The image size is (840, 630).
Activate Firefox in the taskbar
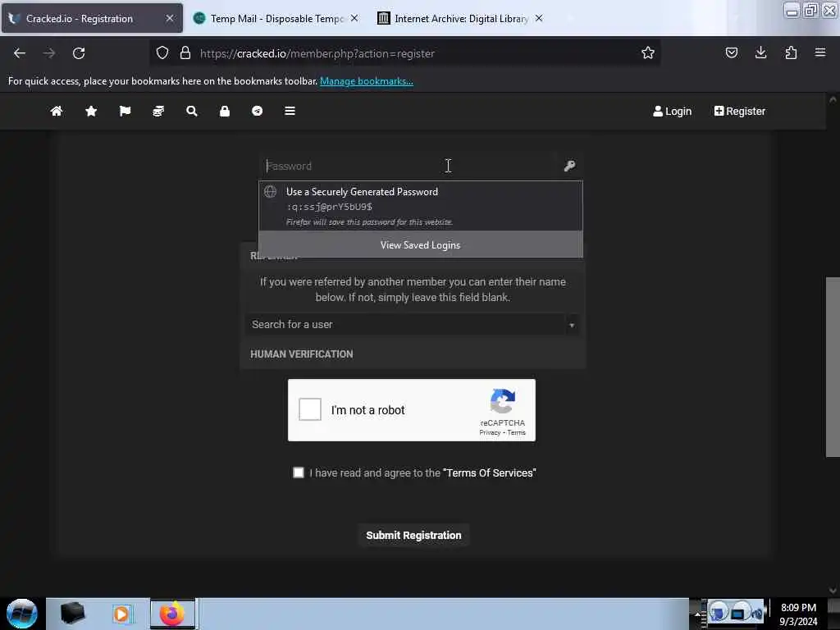coord(172,614)
